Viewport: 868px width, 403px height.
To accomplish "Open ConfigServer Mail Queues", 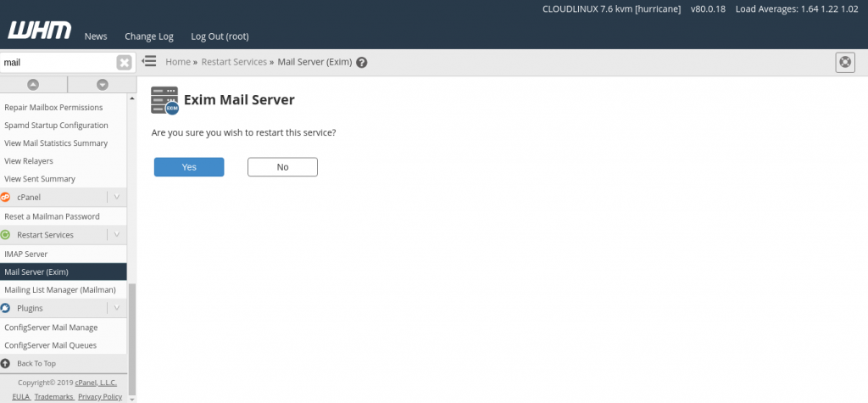I will pyautogui.click(x=50, y=345).
